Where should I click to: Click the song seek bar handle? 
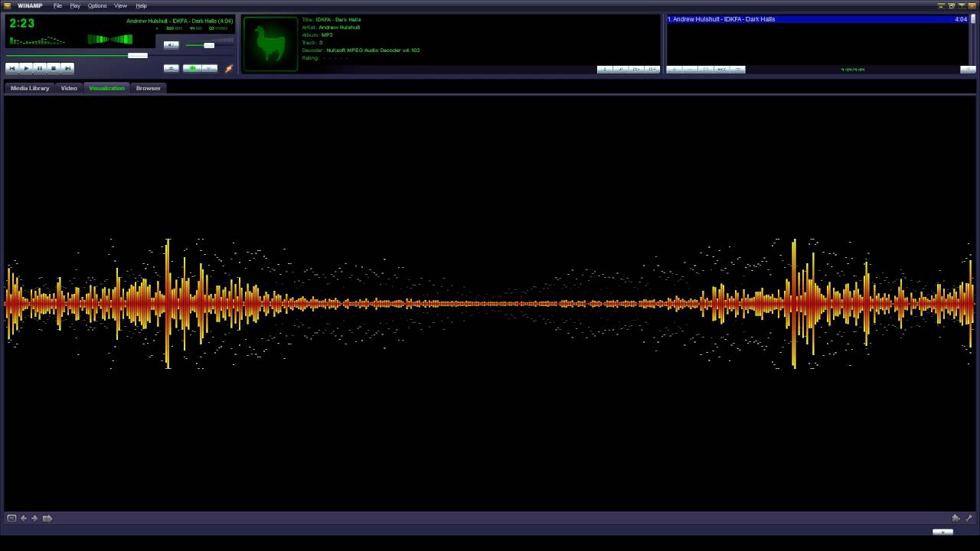click(138, 55)
